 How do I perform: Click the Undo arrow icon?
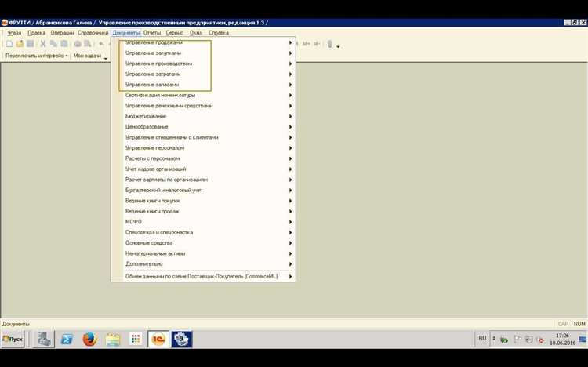tap(101, 44)
